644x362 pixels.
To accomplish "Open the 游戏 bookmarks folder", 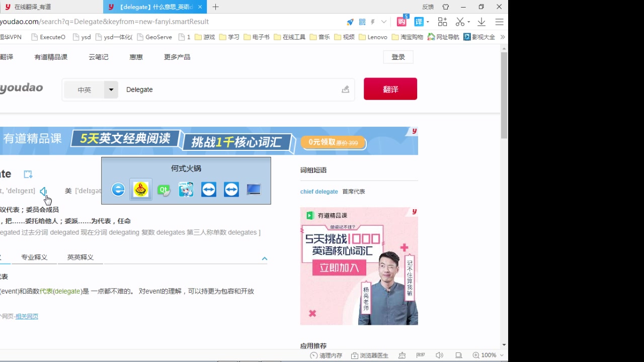I will [x=205, y=37].
